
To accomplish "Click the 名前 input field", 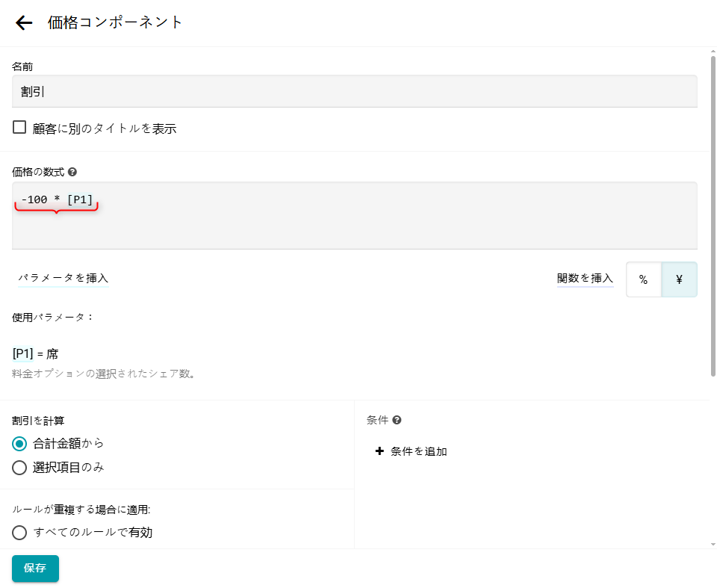I will point(355,91).
